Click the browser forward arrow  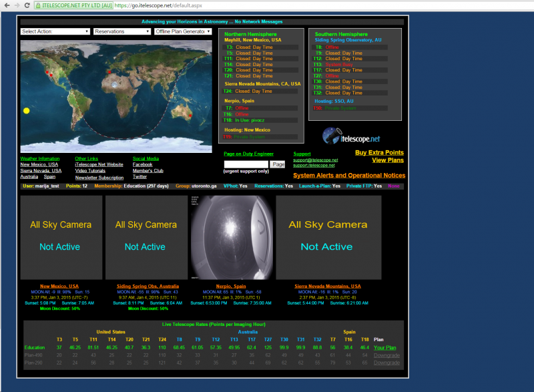tap(17, 5)
